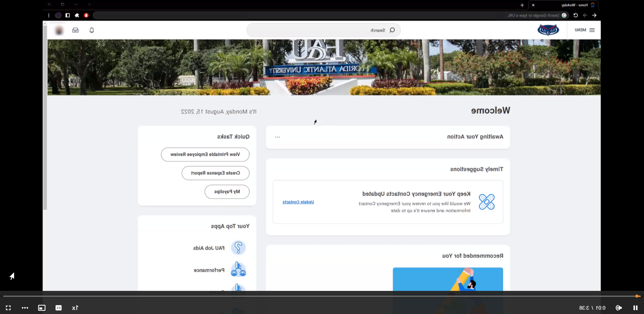This screenshot has width=644, height=314.
Task: Open video more options ellipsis
Action: [x=25, y=308]
